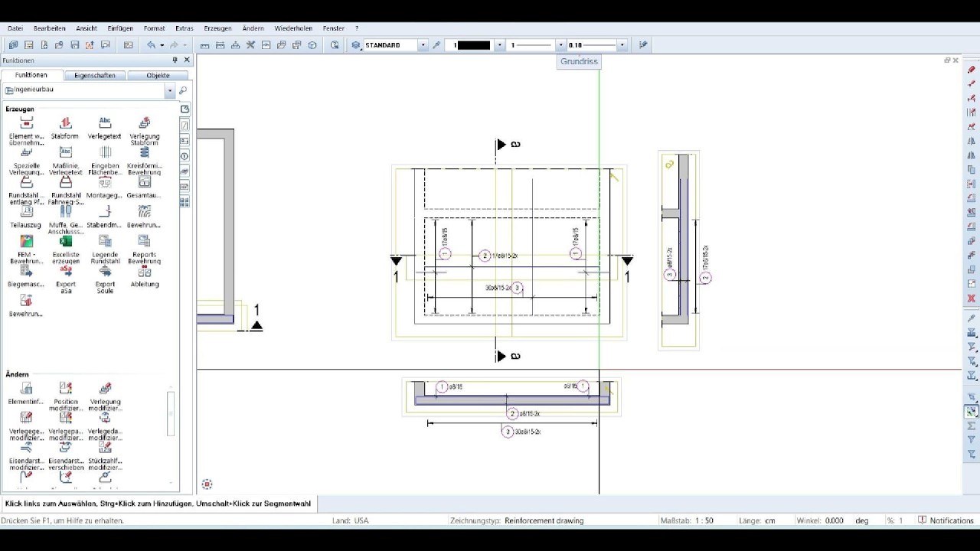This screenshot has width=980, height=551.
Task: Select the Stabform tool
Action: 65,128
